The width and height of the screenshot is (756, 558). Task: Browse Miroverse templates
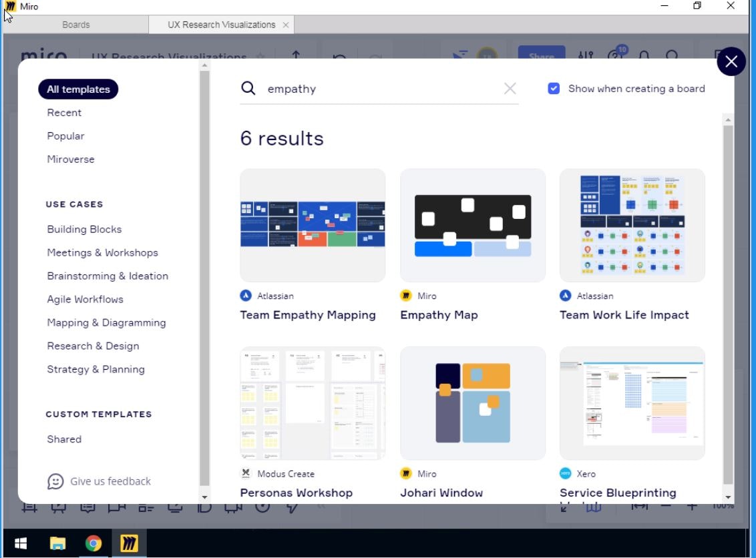(x=70, y=159)
